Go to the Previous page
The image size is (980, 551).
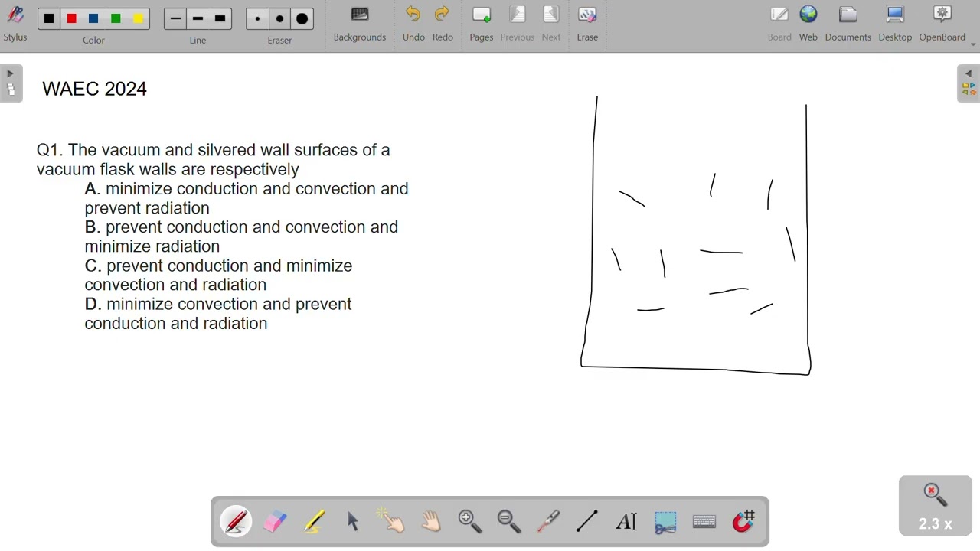pyautogui.click(x=518, y=24)
